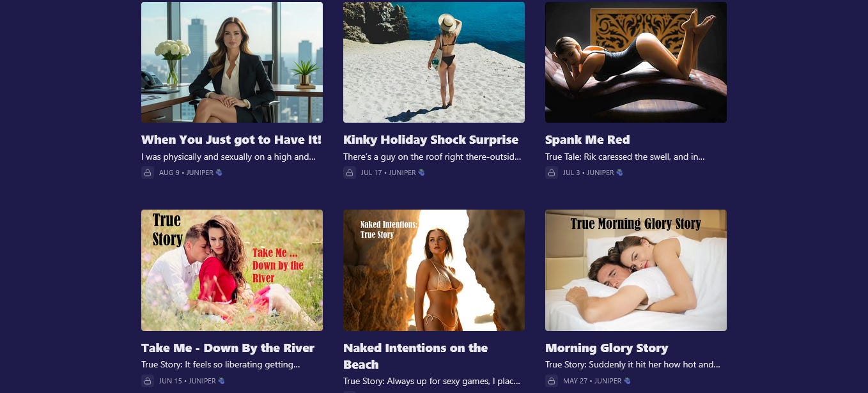Screen dimensions: 868x393
Task: Open the office woman post thumbnail
Action: tap(232, 62)
